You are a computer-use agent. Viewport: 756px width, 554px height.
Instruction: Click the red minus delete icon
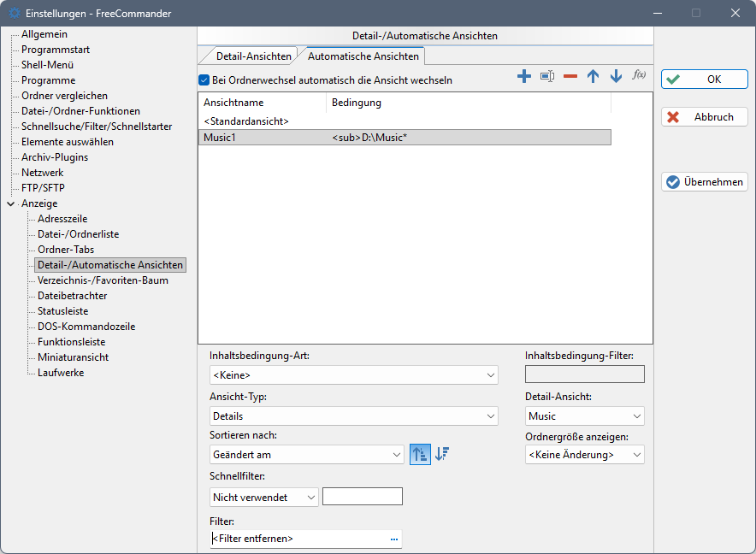(x=570, y=77)
